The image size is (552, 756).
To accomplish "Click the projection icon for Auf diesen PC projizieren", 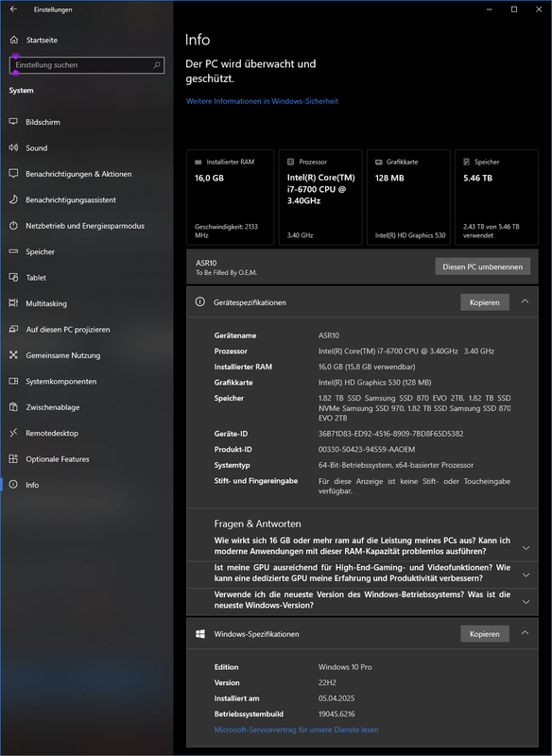I will (x=13, y=329).
